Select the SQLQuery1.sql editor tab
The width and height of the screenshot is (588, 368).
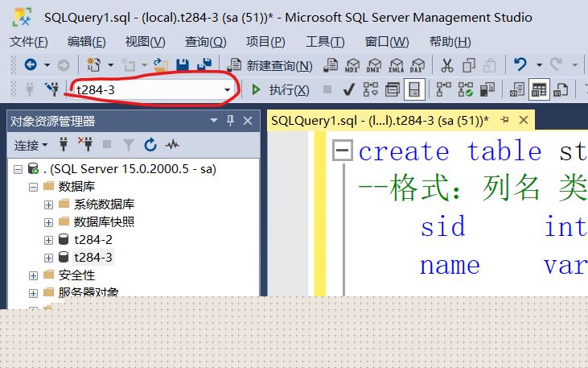click(x=380, y=121)
